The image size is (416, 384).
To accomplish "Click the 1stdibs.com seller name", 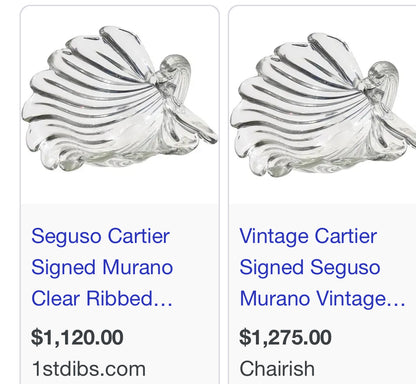I will (89, 369).
